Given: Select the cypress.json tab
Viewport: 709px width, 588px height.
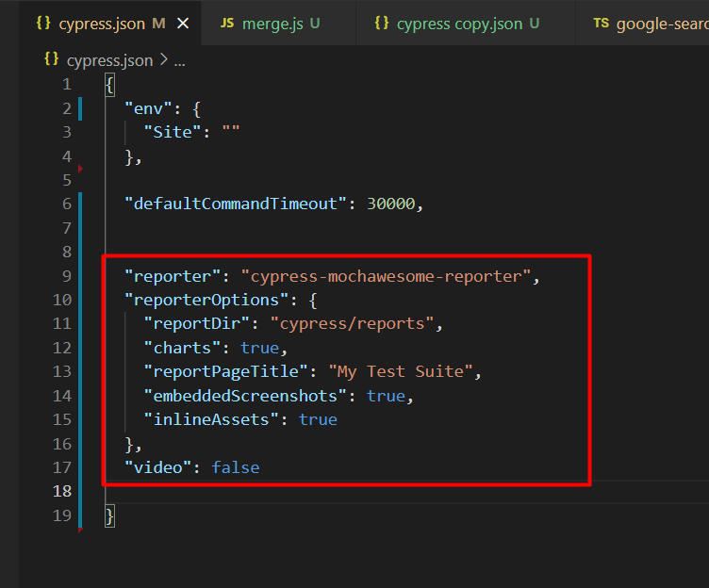Looking at the screenshot, I should [x=110, y=23].
